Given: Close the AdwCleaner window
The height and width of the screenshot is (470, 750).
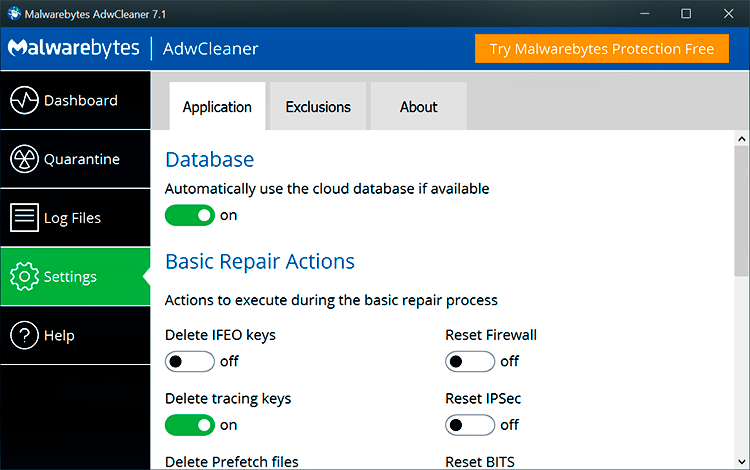Looking at the screenshot, I should point(728,13).
